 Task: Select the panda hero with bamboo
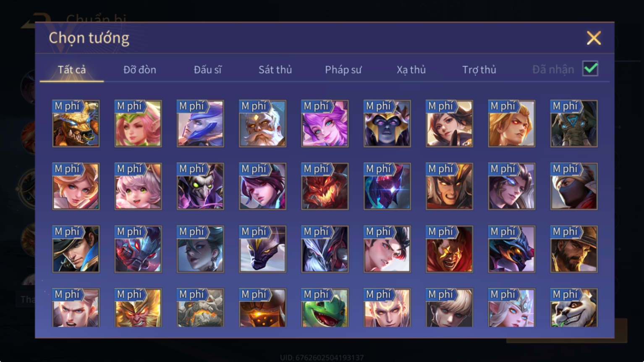[x=574, y=307]
